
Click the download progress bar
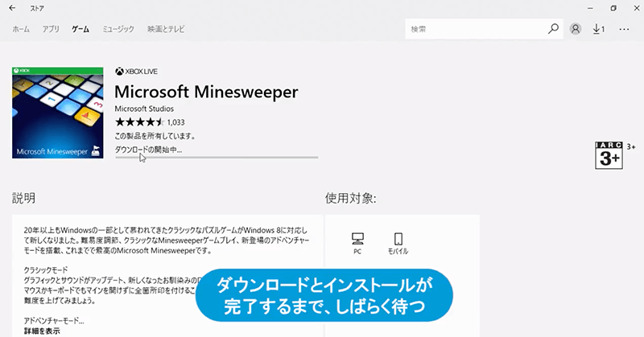pyautogui.click(x=217, y=157)
